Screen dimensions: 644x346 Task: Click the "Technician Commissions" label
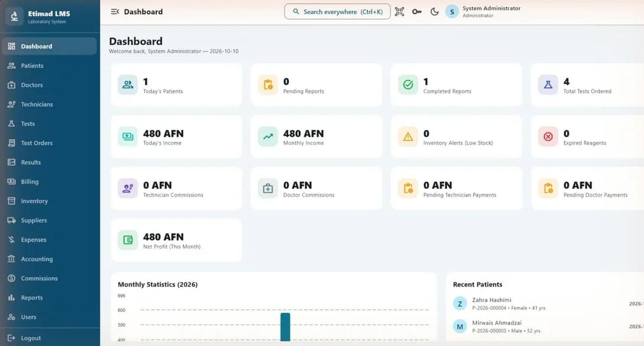(x=173, y=195)
